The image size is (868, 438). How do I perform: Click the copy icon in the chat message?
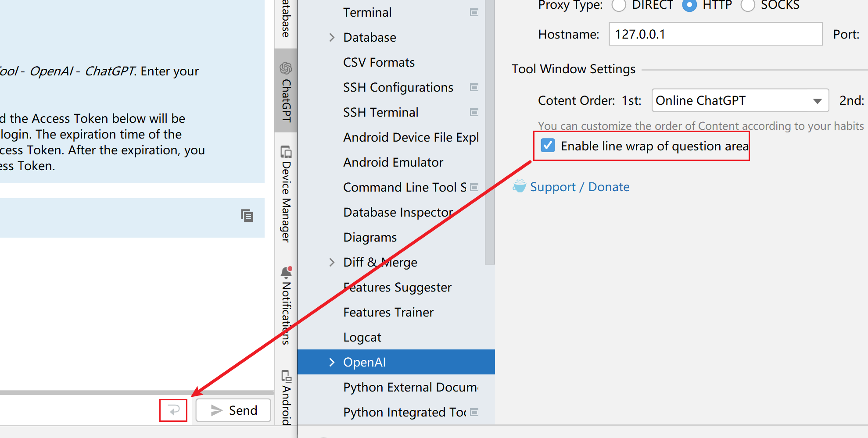(x=247, y=216)
